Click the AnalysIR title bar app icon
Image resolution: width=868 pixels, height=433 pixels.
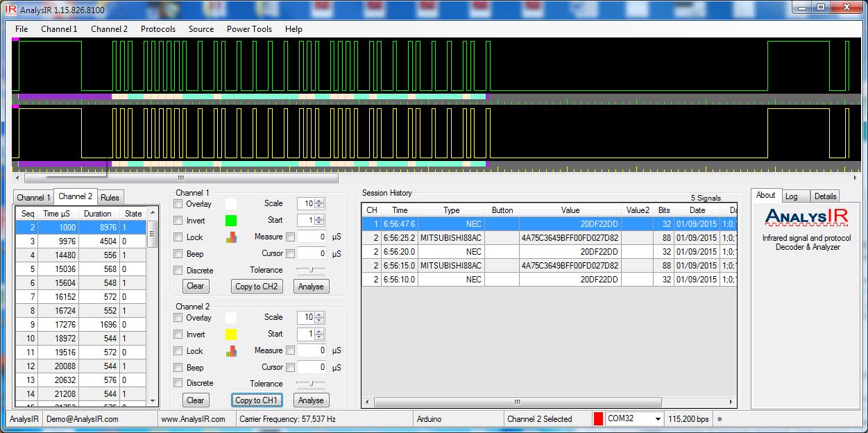[x=10, y=10]
